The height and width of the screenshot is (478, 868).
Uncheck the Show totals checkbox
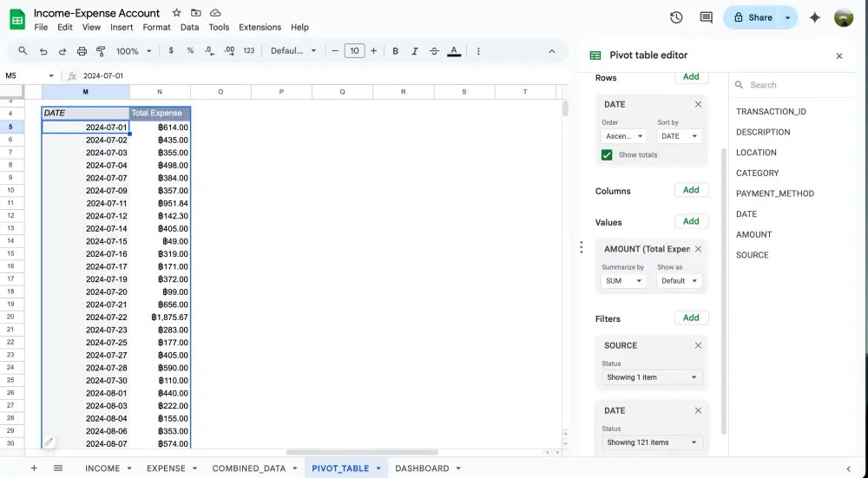click(x=607, y=154)
